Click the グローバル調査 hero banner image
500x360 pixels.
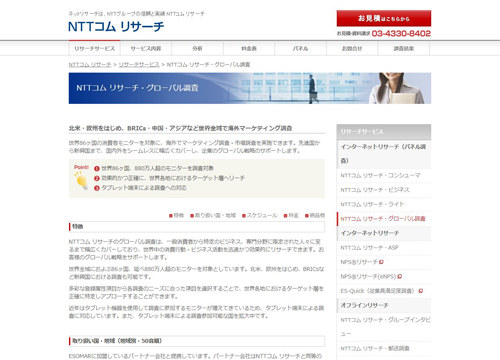pyautogui.click(x=250, y=88)
